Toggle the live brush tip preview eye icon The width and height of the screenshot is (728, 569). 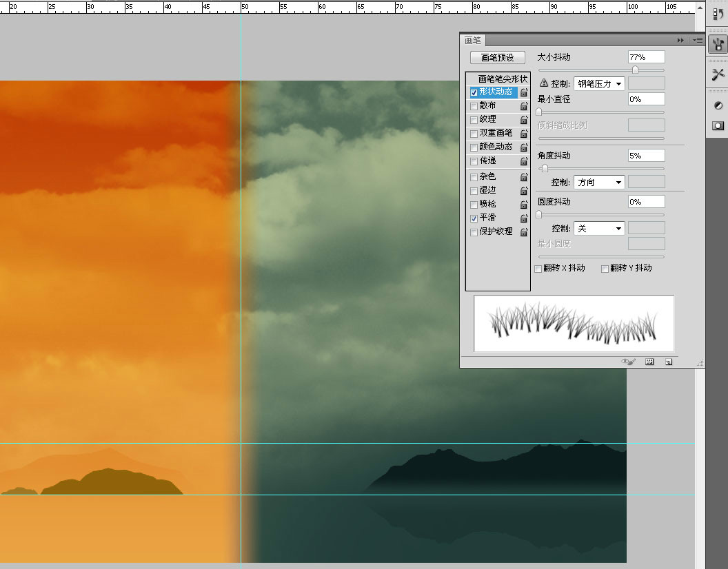coord(628,362)
